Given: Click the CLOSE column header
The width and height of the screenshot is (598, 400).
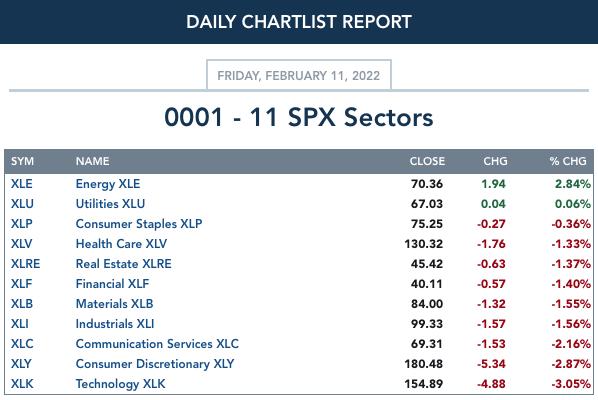Looking at the screenshot, I should [427, 161].
